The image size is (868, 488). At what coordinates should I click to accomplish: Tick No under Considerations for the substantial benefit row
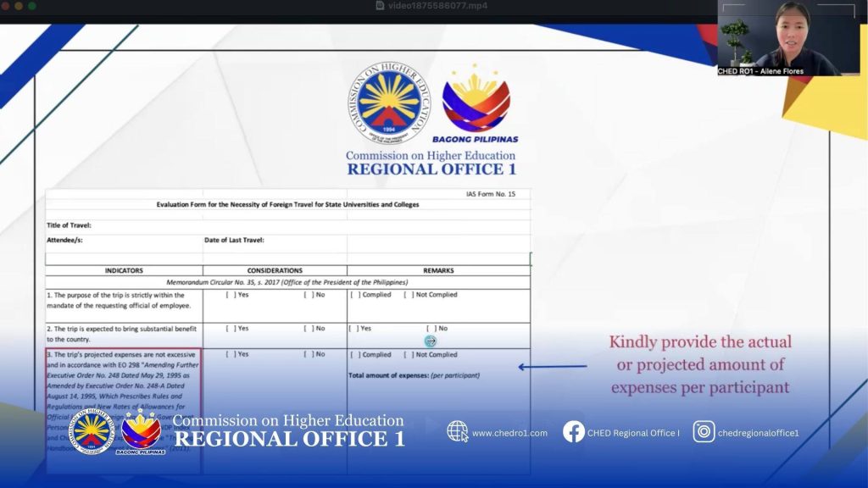[x=309, y=329]
